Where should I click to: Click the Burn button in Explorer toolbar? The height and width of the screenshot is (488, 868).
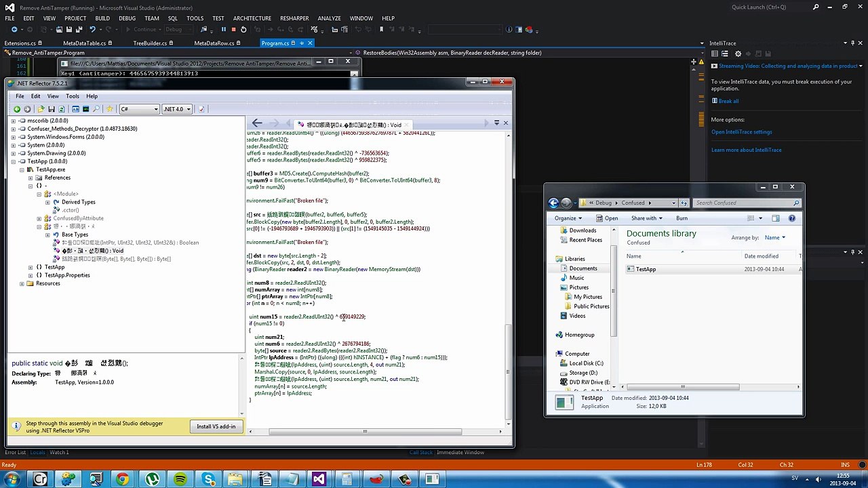click(682, 218)
